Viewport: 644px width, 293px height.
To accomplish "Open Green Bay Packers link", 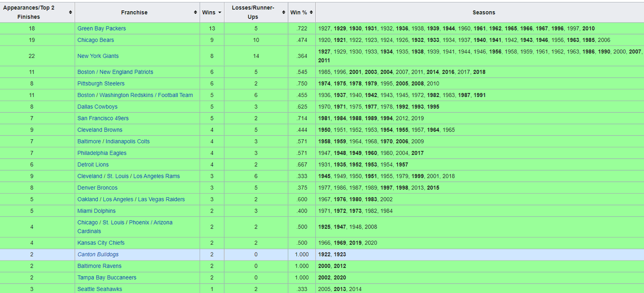I will (x=101, y=29).
